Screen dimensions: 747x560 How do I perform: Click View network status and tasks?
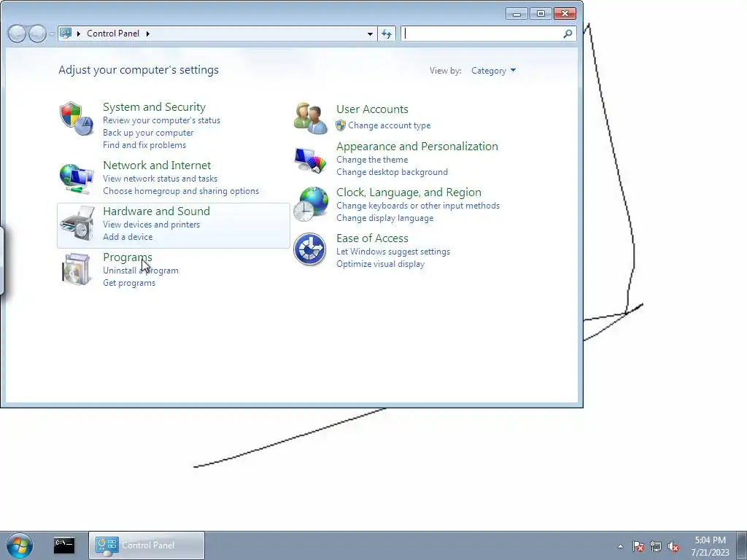pos(160,178)
